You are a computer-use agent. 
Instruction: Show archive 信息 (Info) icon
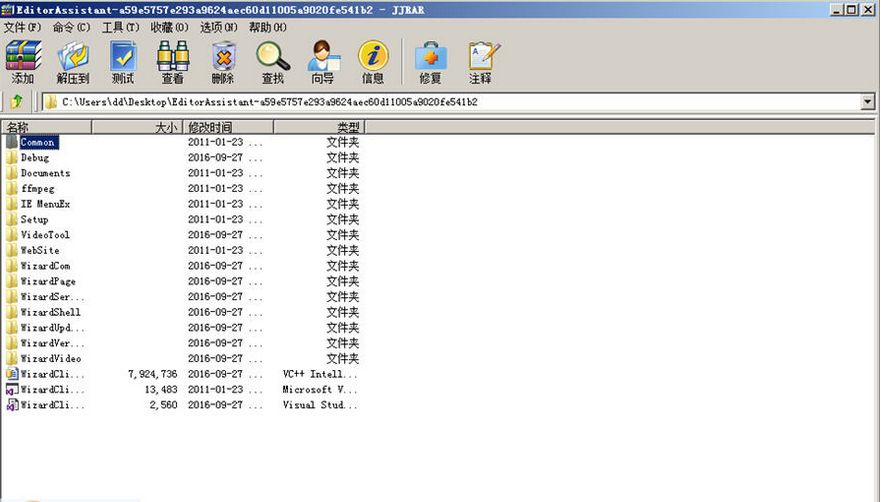coord(373,62)
